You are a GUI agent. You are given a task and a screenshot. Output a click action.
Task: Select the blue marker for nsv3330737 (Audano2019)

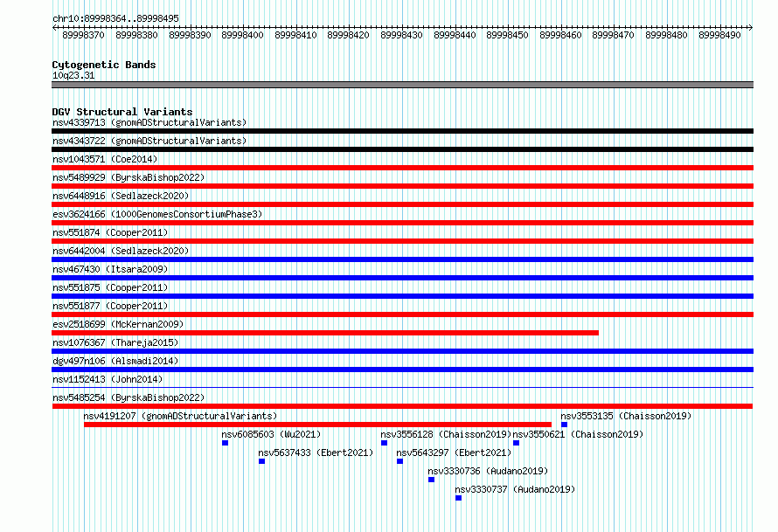tap(458, 498)
